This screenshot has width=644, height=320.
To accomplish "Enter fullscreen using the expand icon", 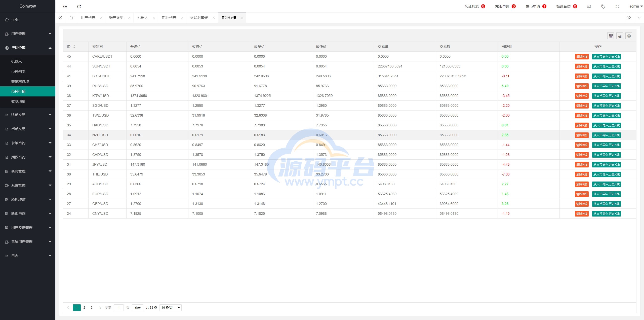I will (617, 7).
